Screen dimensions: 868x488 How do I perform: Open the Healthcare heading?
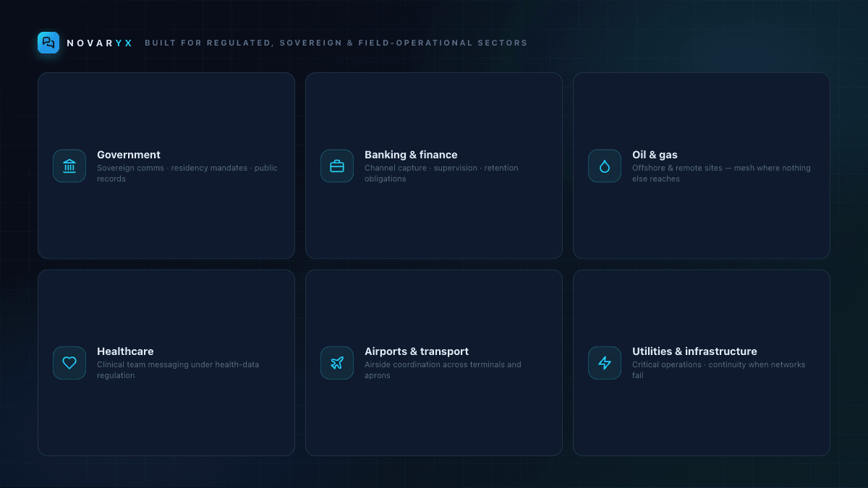pyautogui.click(x=125, y=351)
